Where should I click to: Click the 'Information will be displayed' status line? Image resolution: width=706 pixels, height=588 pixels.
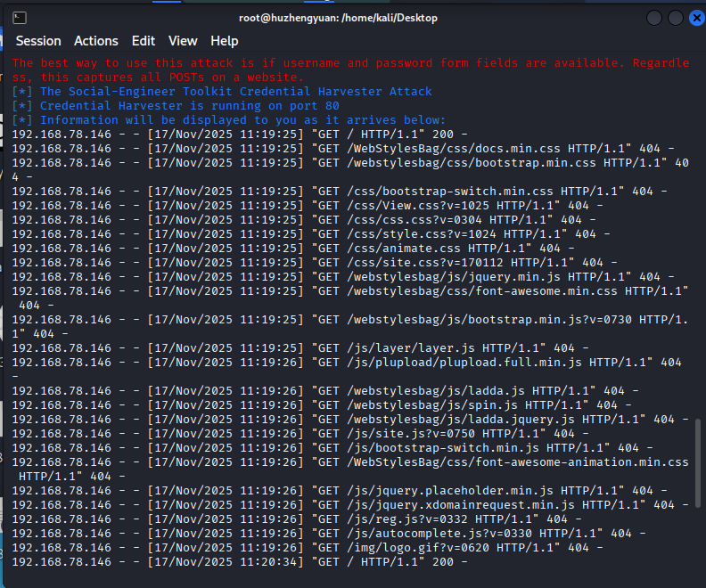click(229, 120)
